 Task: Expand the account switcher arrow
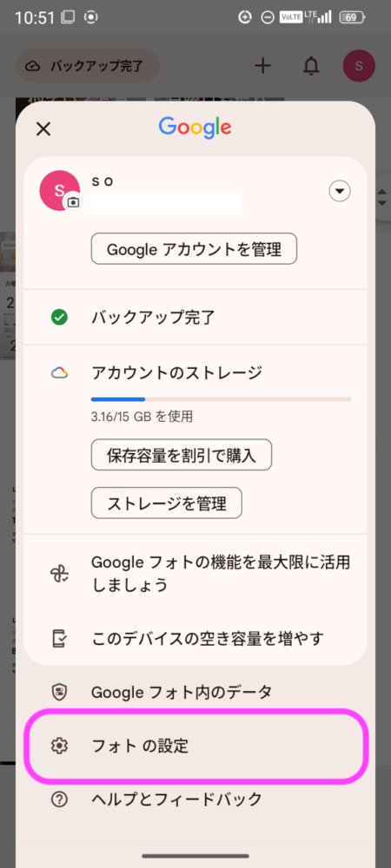point(340,192)
